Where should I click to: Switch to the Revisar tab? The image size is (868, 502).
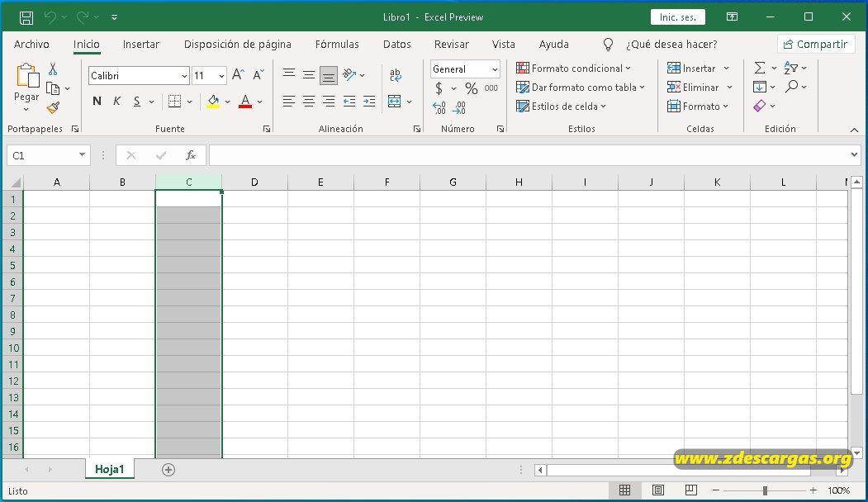click(x=451, y=45)
